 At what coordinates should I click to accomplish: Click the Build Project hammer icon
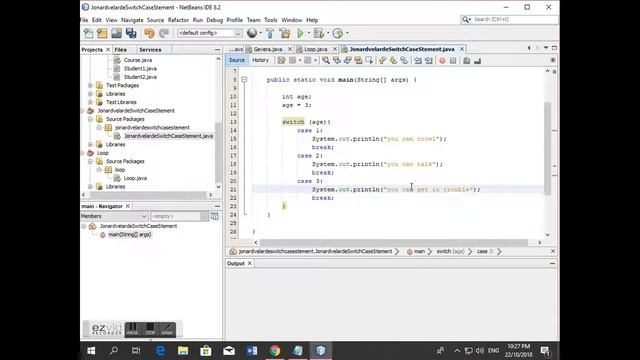point(270,33)
